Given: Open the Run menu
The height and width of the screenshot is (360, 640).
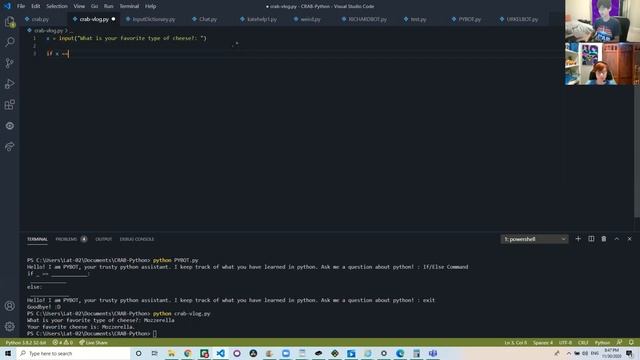Looking at the screenshot, I should pyautogui.click(x=108, y=6).
